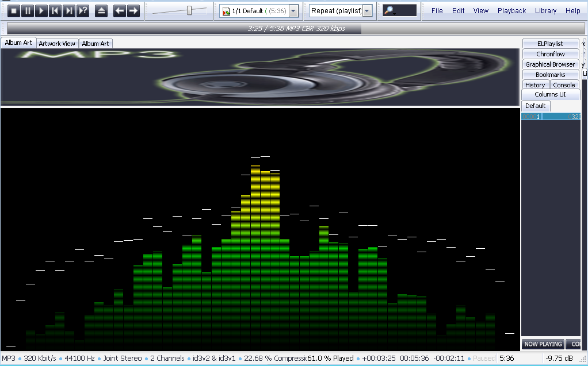
Task: Click the NOW PLAYING button
Action: [543, 344]
